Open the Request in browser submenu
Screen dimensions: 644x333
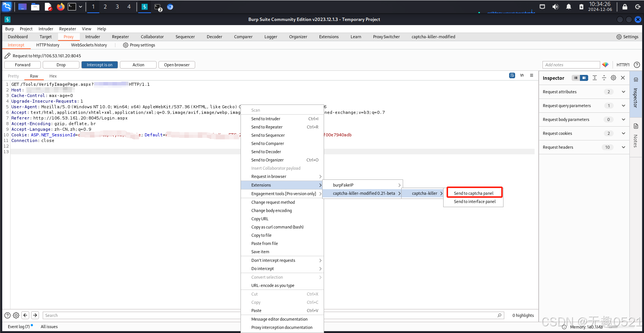[x=282, y=176]
